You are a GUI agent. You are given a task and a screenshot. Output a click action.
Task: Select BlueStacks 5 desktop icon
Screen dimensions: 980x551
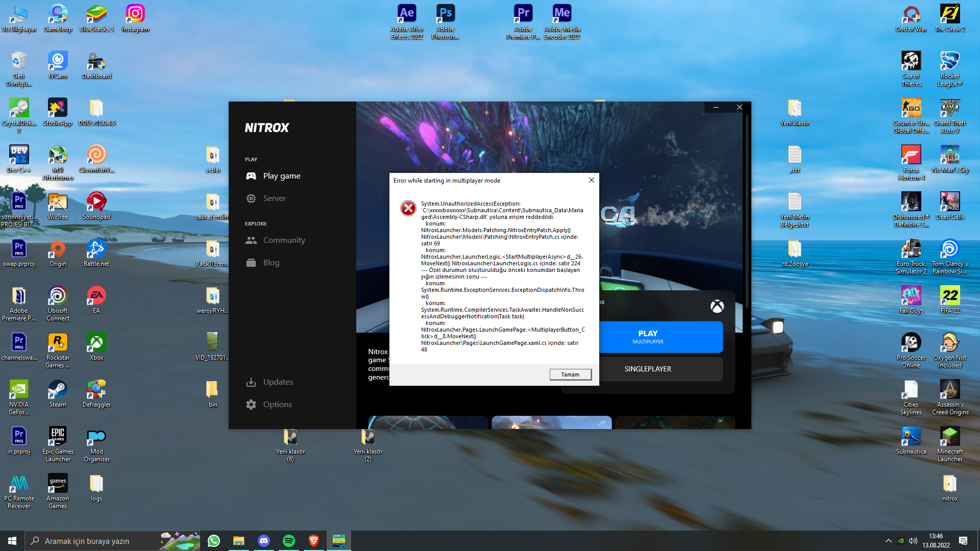coord(96,18)
